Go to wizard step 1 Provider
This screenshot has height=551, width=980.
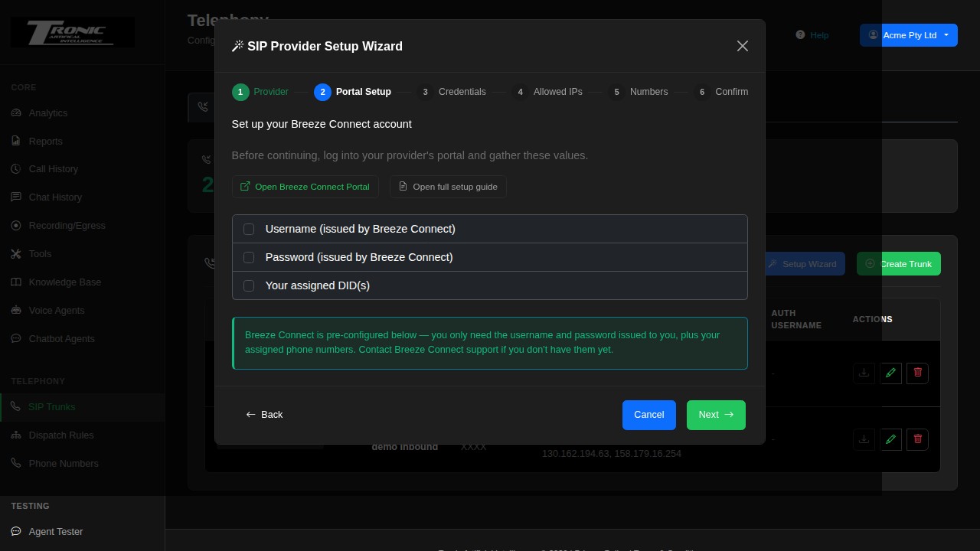pos(260,92)
